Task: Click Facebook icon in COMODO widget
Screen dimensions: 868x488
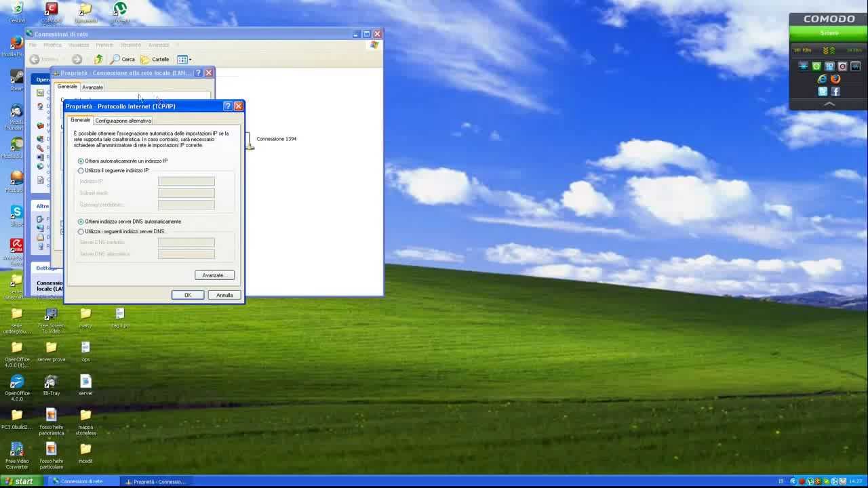Action: pyautogui.click(x=835, y=91)
